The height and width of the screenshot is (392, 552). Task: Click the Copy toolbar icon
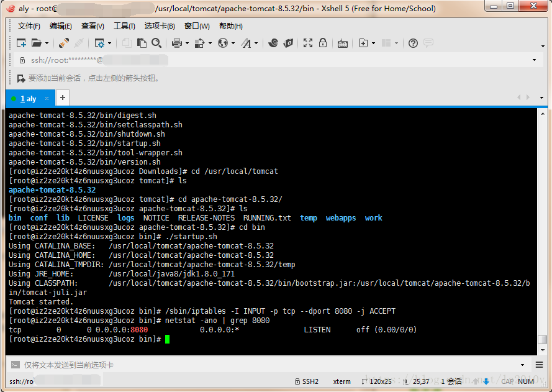(127, 43)
